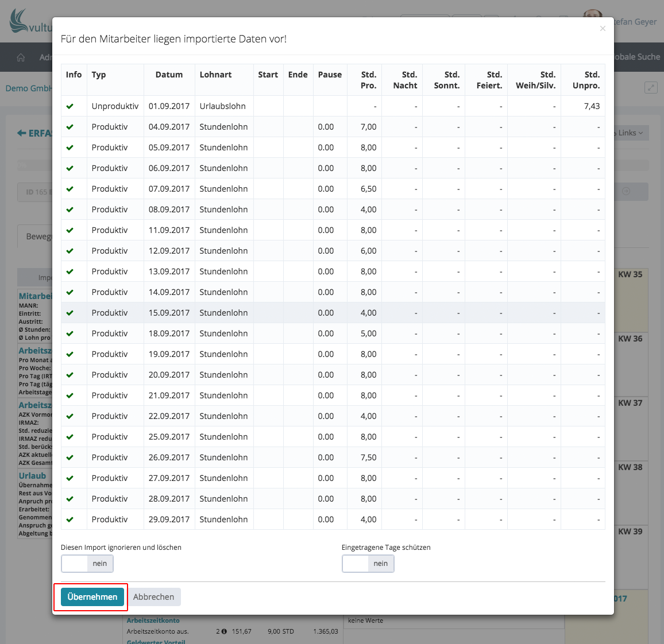This screenshot has height=644, width=664.
Task: Click green check icon in 29.09.2017 row
Action: 70,519
